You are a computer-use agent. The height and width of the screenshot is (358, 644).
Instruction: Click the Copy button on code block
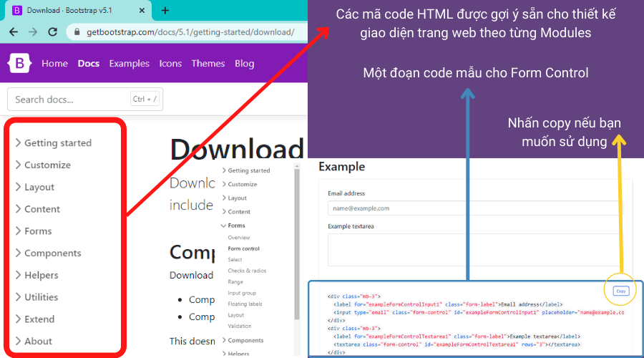(620, 291)
